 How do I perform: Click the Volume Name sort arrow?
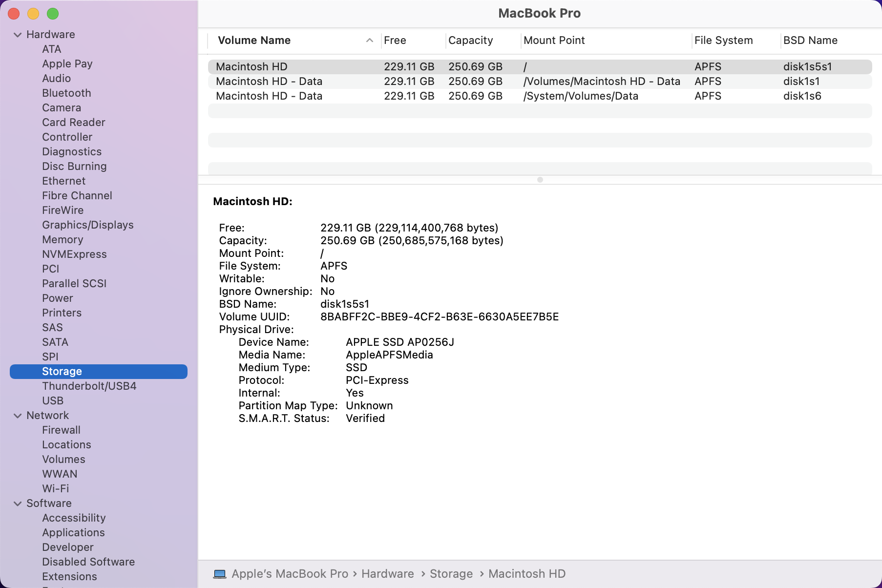(370, 41)
